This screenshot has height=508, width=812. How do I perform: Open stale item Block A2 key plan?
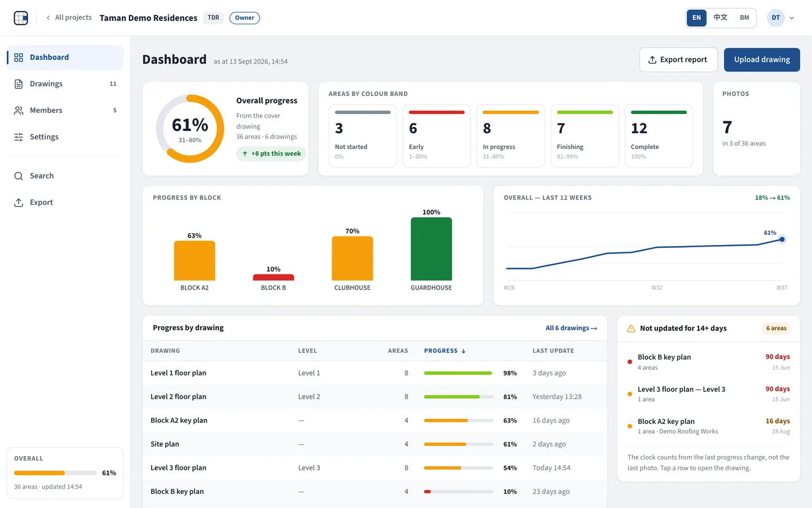(709, 426)
